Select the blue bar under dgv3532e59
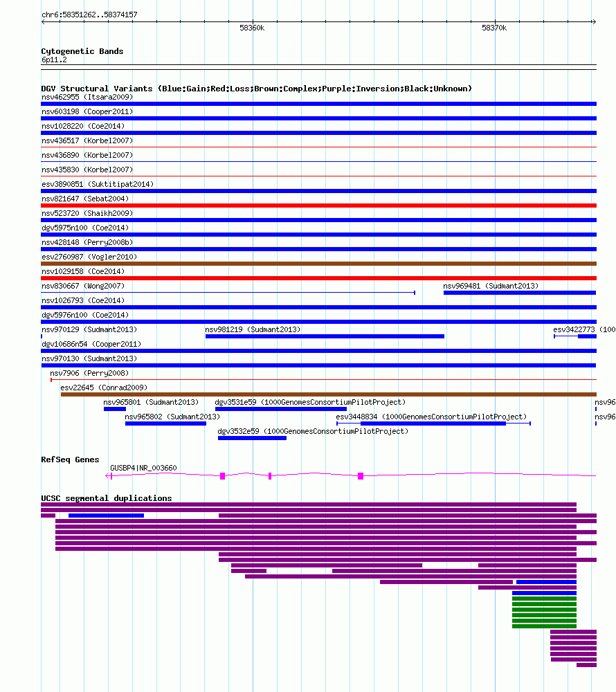 coord(253,439)
